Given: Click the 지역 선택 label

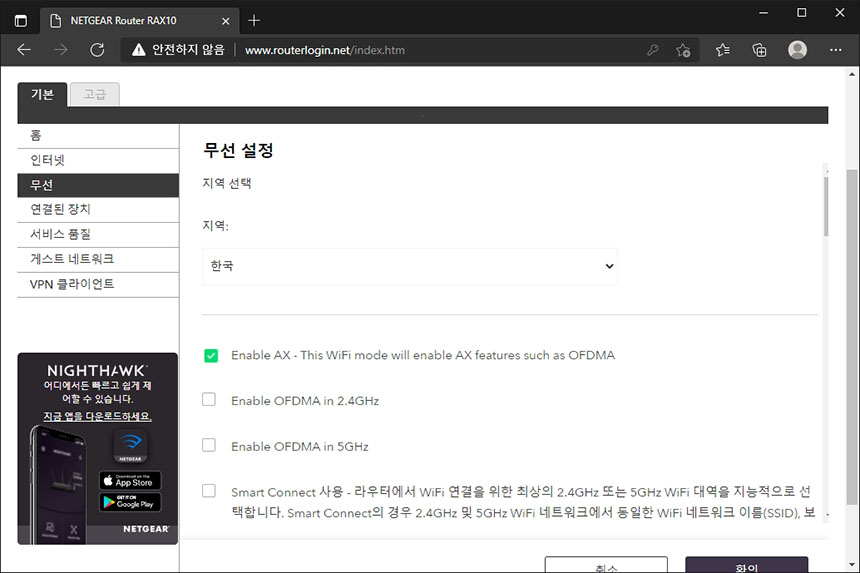Looking at the screenshot, I should point(227,183).
